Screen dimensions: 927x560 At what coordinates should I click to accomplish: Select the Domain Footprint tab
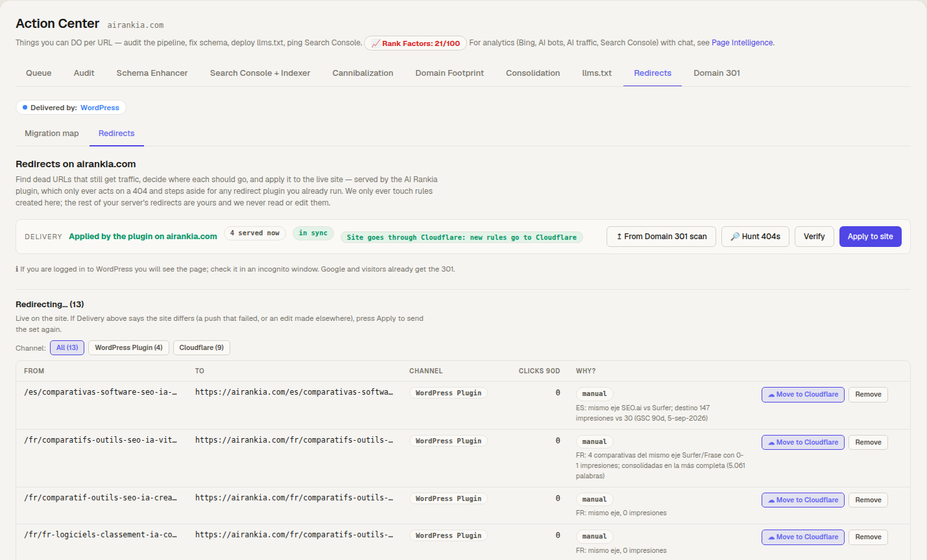click(x=450, y=73)
